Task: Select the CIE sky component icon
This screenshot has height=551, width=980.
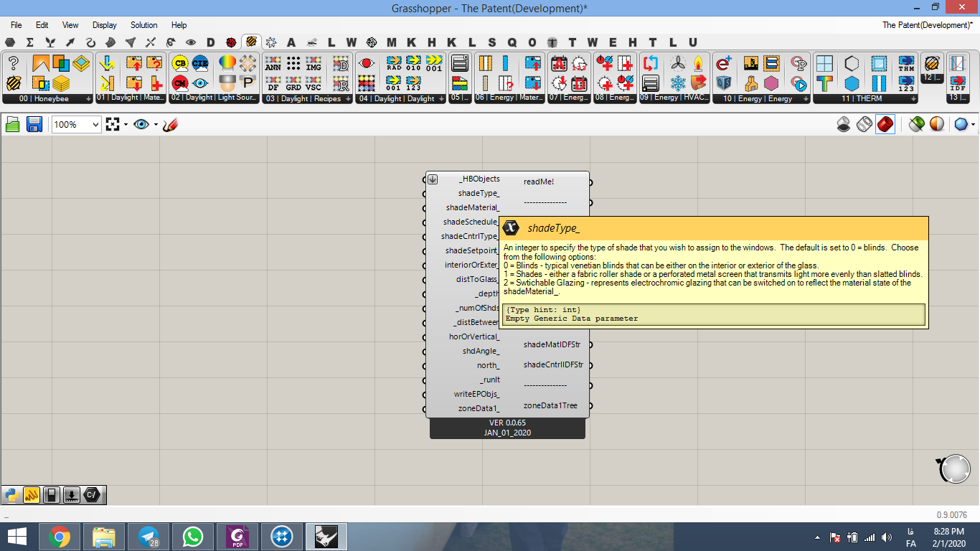Action: tap(200, 63)
